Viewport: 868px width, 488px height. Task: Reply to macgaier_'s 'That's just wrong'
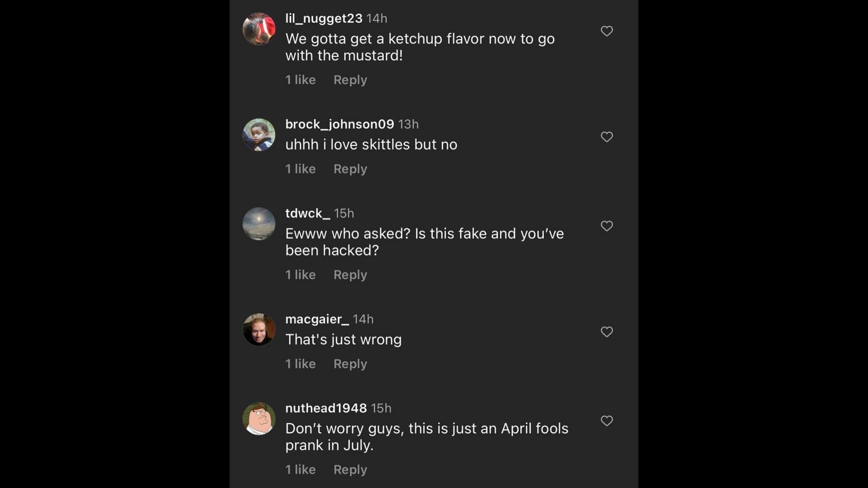click(x=350, y=363)
